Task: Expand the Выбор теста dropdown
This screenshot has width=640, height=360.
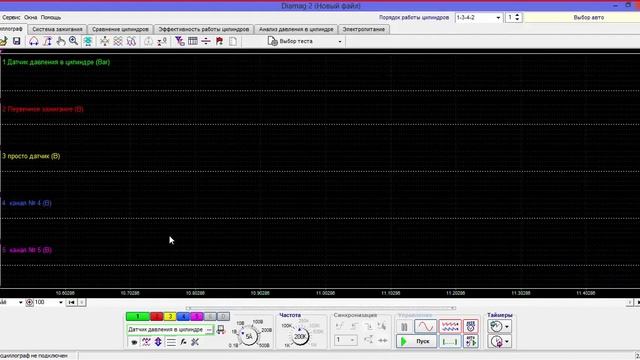Action: point(340,41)
